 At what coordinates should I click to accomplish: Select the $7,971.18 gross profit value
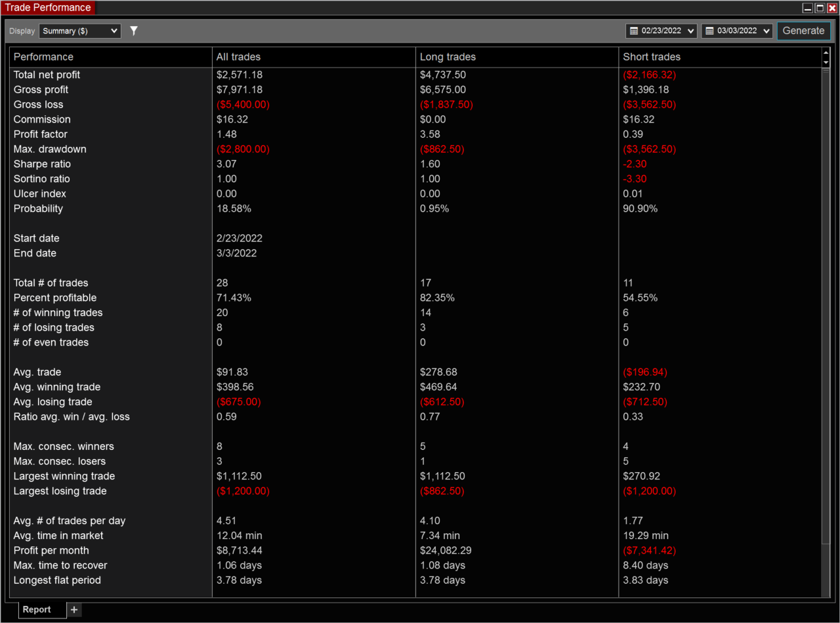[x=240, y=90]
